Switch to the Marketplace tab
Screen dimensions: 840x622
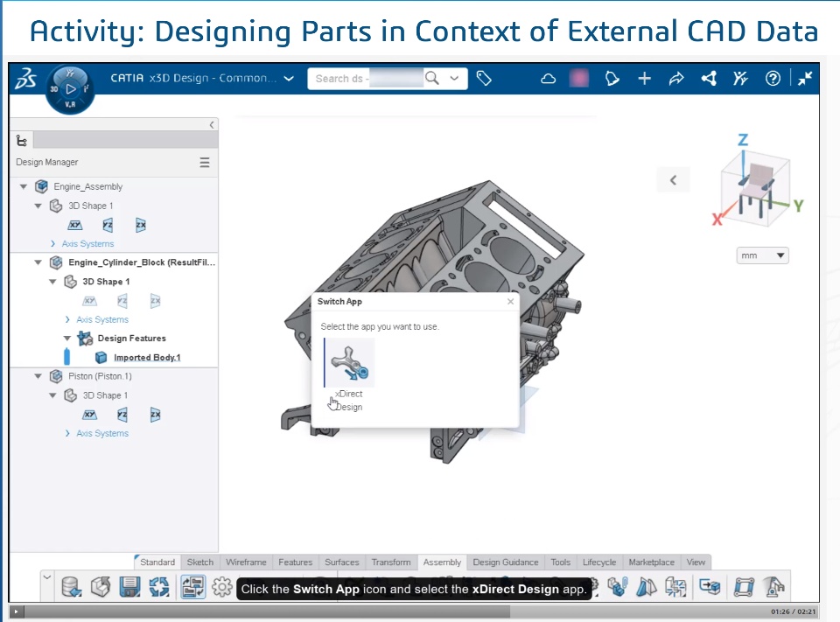[651, 562]
